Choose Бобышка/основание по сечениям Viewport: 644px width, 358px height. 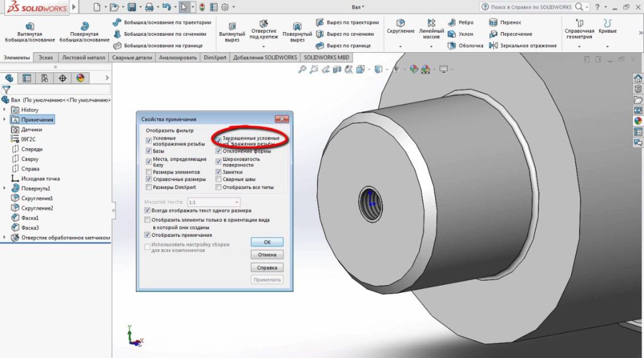pos(160,34)
